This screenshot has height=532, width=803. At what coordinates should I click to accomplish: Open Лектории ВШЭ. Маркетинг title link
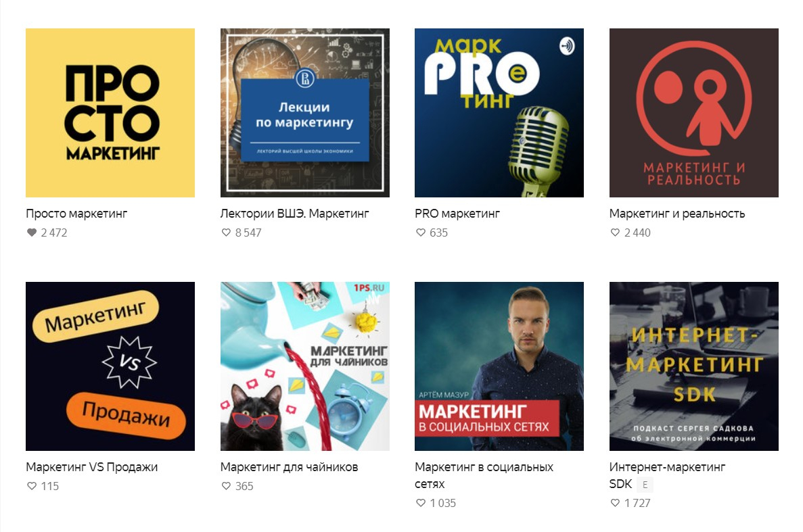coord(294,214)
